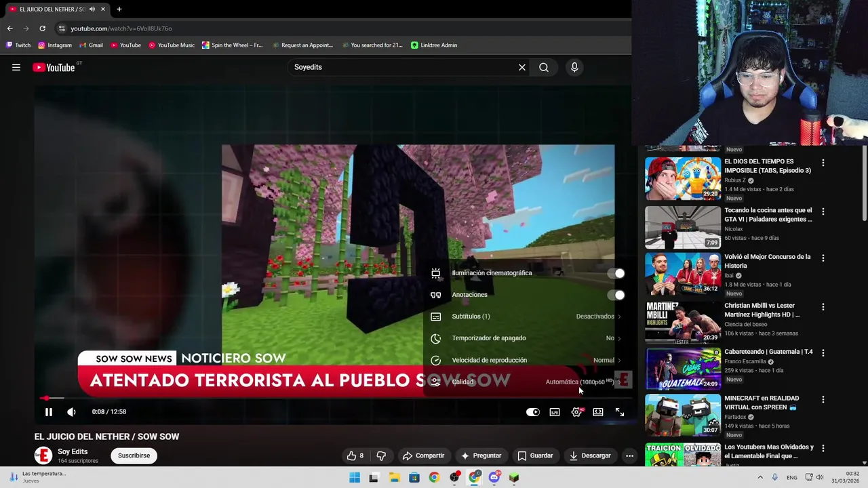Open Velocidad de reproducción options
Screen dimensions: 868x488
(526, 360)
